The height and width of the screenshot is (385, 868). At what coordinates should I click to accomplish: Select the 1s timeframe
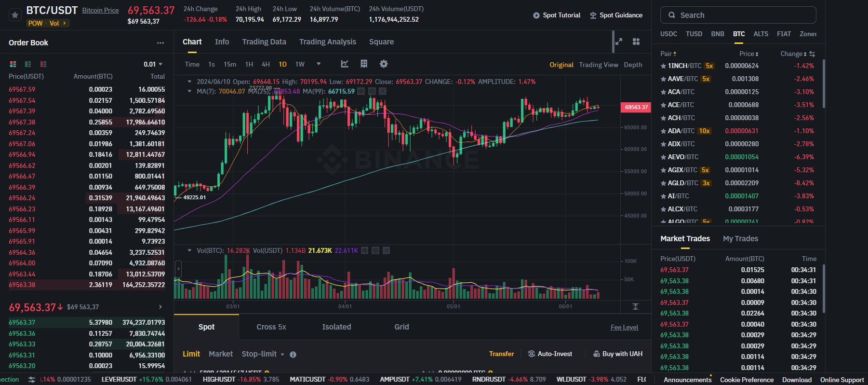212,64
